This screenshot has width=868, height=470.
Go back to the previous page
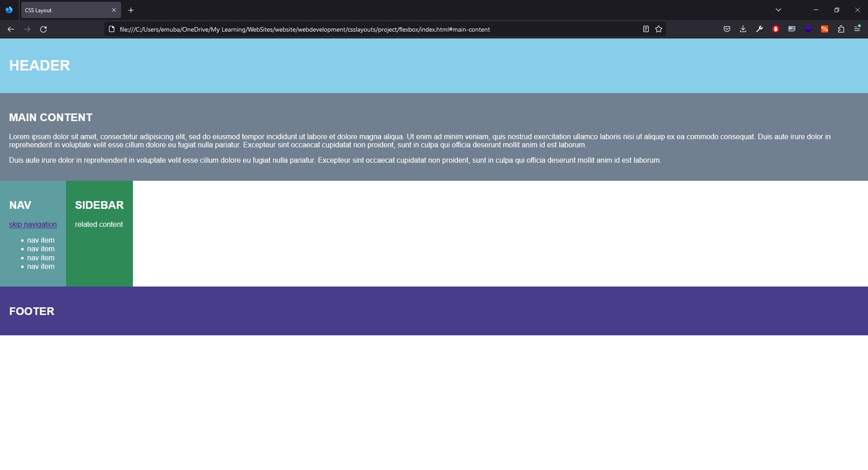[x=11, y=29]
